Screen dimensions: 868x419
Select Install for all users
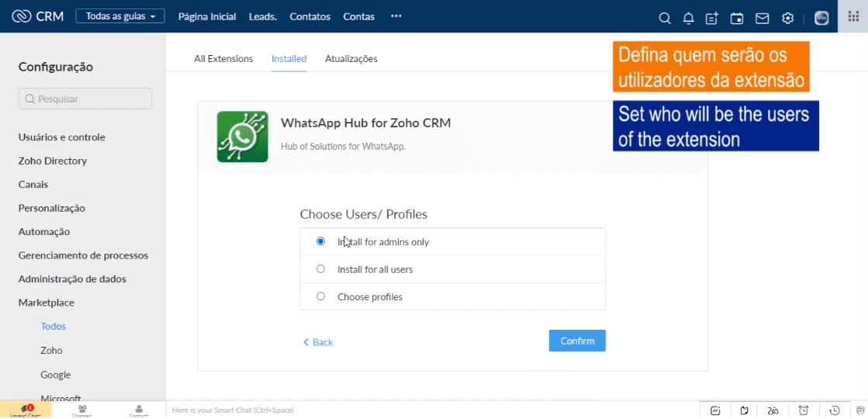tap(321, 269)
